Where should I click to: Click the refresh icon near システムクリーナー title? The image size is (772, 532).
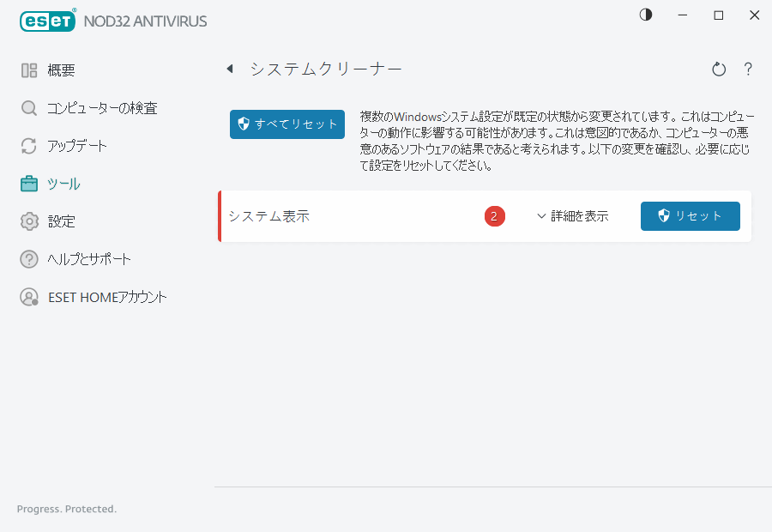719,69
